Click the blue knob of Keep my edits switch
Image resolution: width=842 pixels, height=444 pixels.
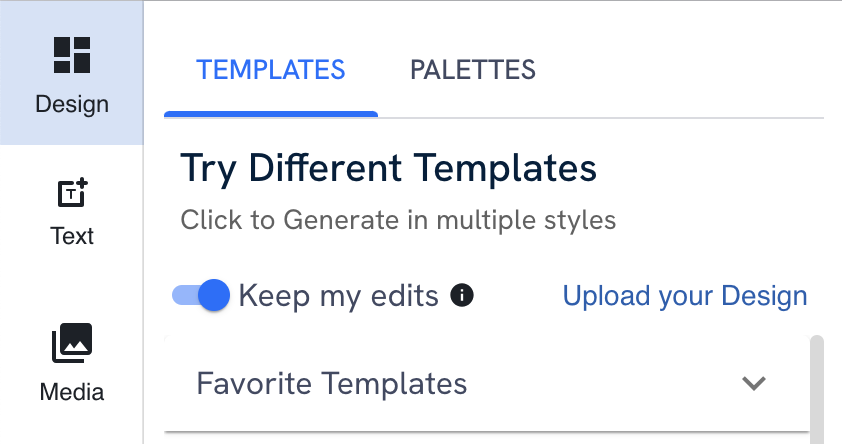[213, 295]
